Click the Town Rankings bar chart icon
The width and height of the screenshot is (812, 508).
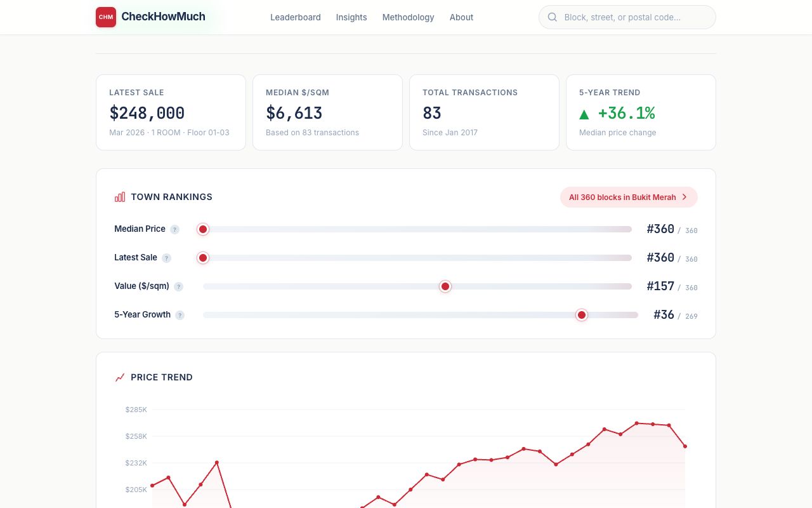[x=120, y=197]
